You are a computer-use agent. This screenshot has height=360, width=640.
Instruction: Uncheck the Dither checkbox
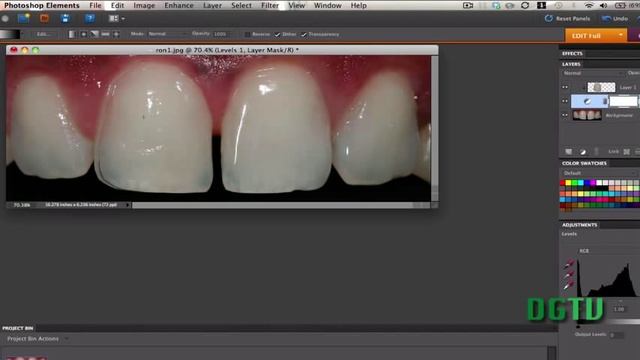[277, 34]
